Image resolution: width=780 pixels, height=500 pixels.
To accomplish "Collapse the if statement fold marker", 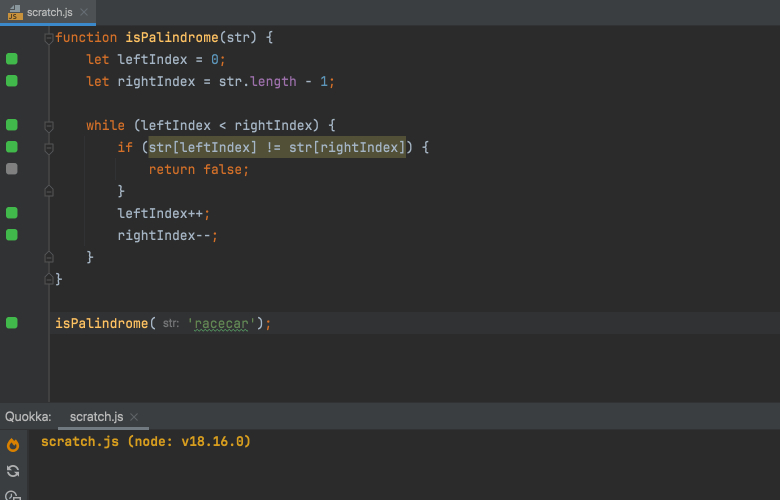I will 49,148.
